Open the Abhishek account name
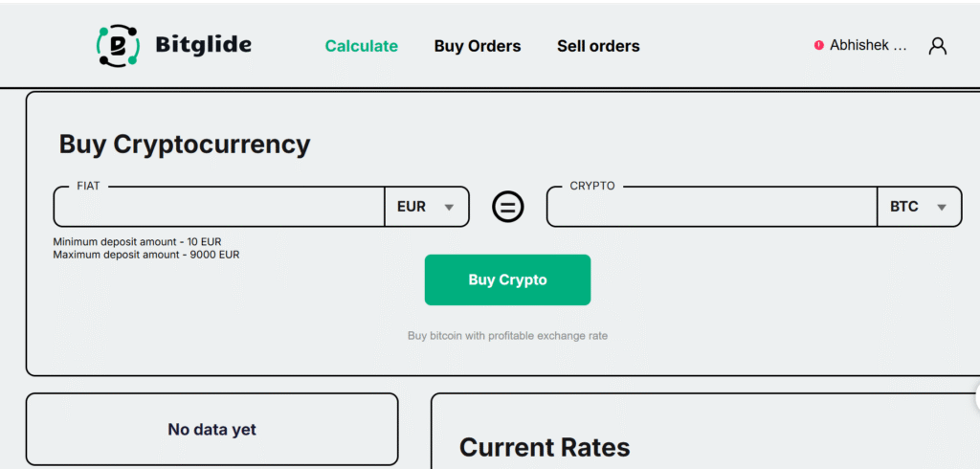 [868, 45]
